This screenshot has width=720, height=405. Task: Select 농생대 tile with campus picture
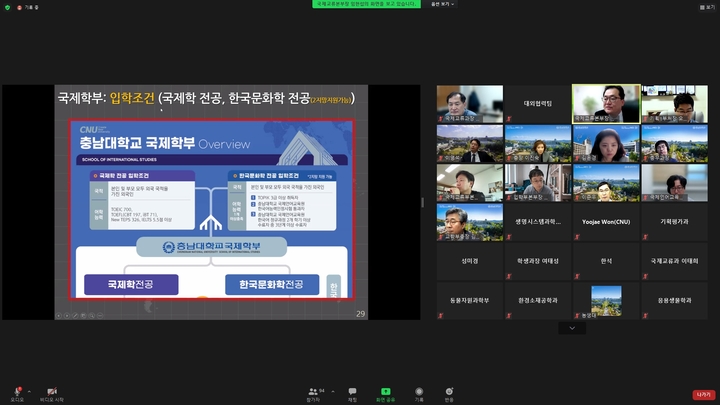click(606, 300)
